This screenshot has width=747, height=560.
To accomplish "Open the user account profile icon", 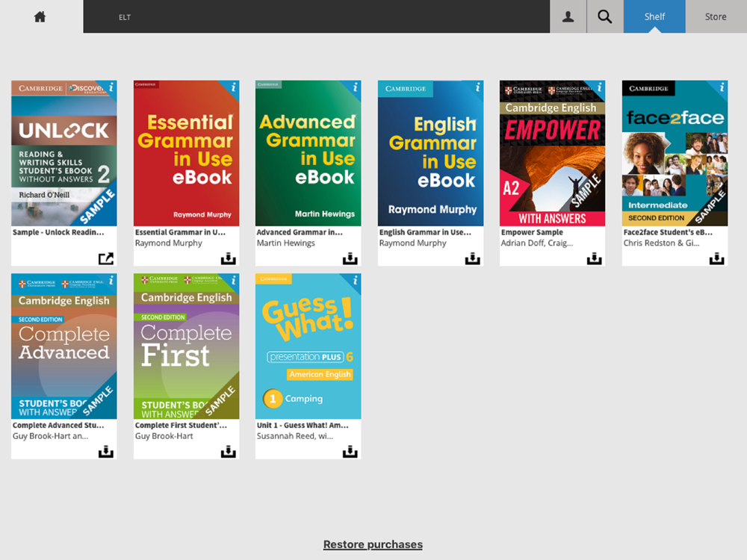I will [x=568, y=16].
